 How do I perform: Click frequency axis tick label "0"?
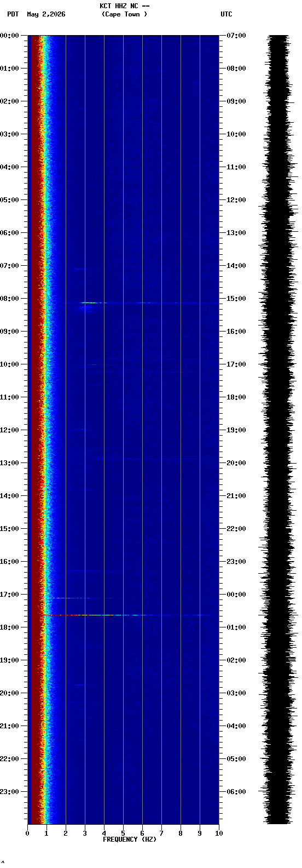(27, 833)
